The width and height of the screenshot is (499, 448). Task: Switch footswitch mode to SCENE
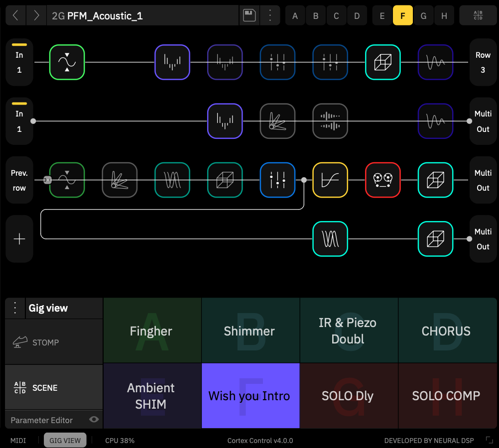[x=53, y=387]
